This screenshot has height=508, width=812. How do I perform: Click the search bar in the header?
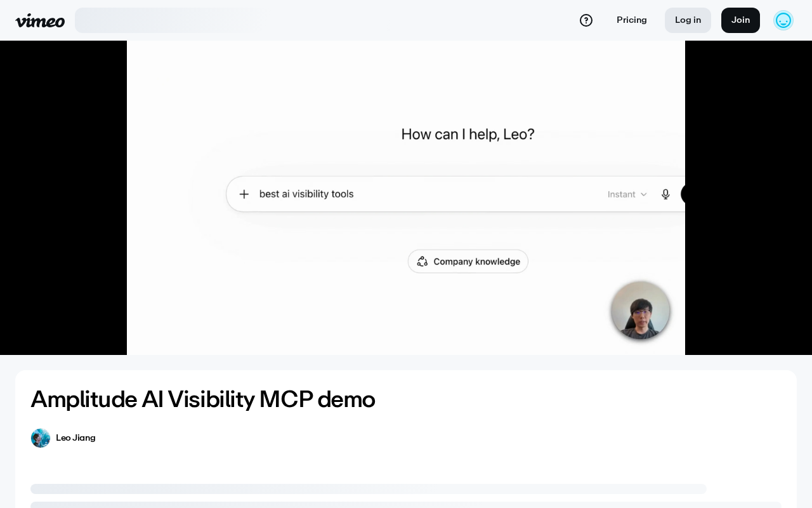pos(170,20)
